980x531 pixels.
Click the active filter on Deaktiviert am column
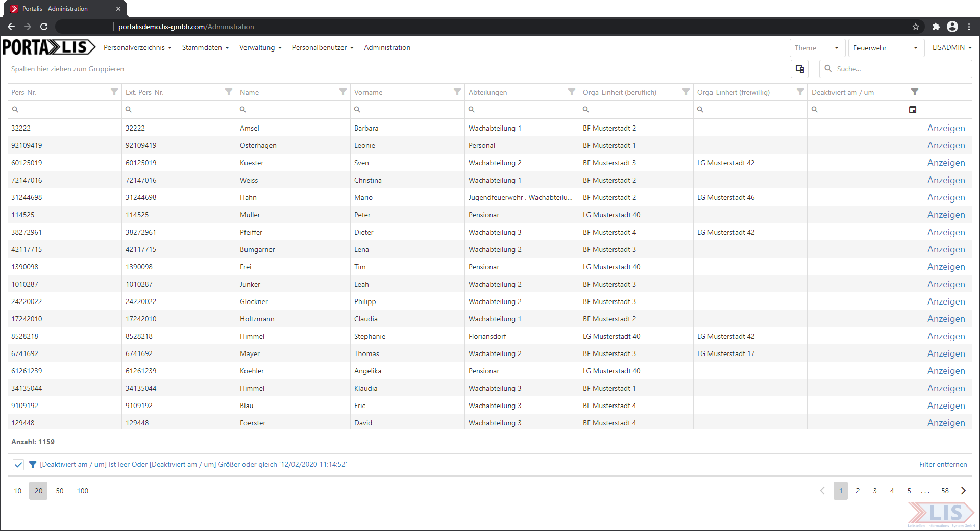pos(914,92)
